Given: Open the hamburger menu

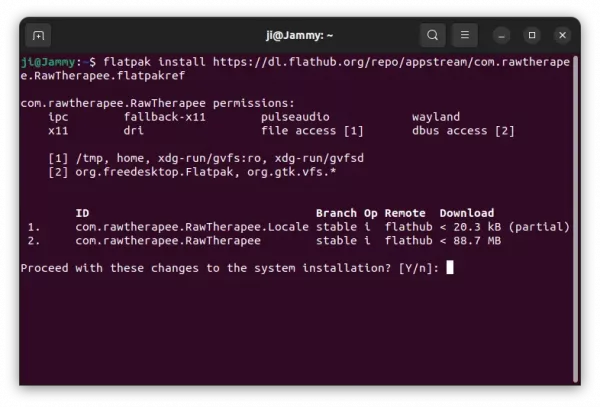Looking at the screenshot, I should [x=465, y=35].
